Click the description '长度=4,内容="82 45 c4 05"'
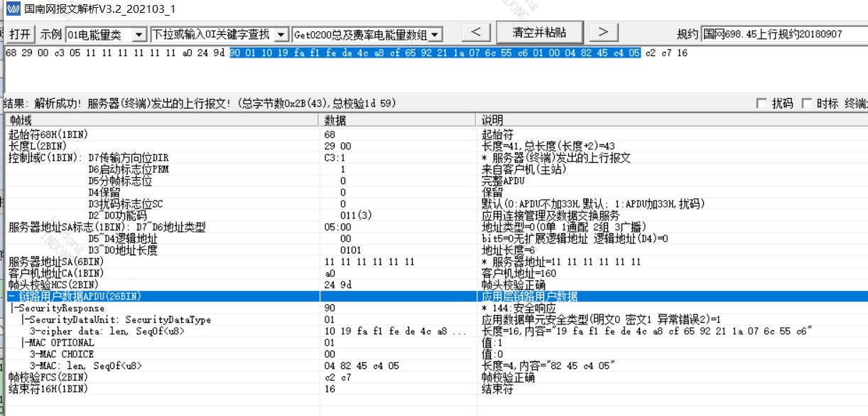This screenshot has width=868, height=416. (x=548, y=366)
